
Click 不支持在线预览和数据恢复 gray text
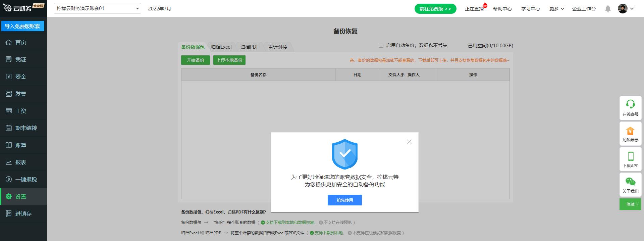click(x=377, y=233)
